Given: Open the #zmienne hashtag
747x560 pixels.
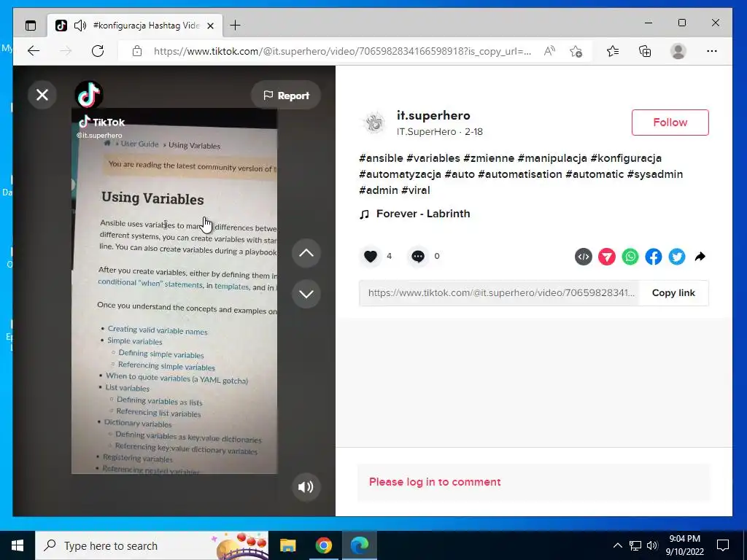Looking at the screenshot, I should (489, 158).
